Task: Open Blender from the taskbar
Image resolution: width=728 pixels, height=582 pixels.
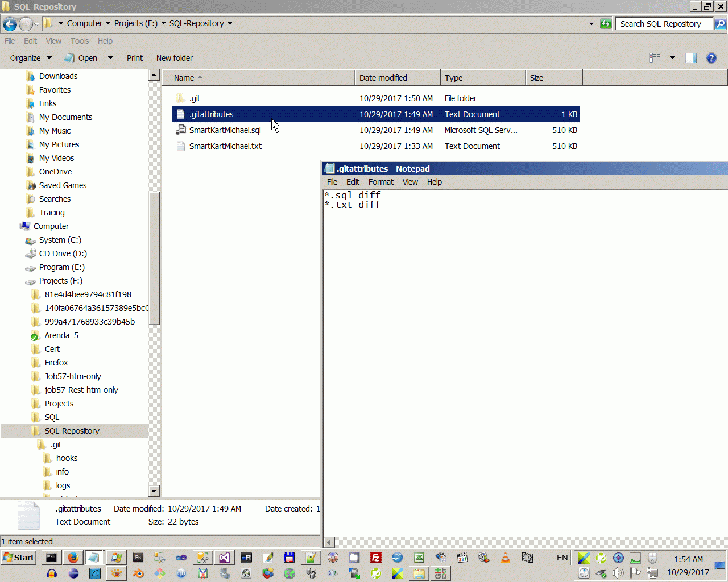Action: click(x=138, y=573)
